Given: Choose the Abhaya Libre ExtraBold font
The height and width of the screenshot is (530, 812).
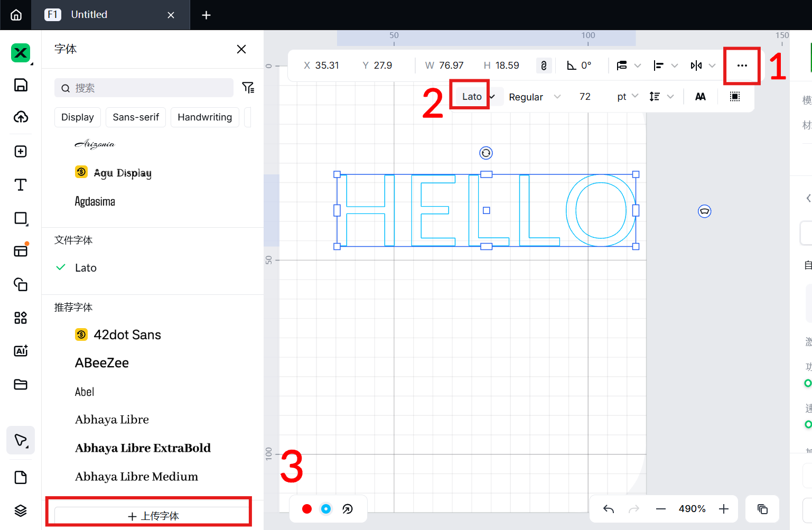Looking at the screenshot, I should pyautogui.click(x=143, y=448).
